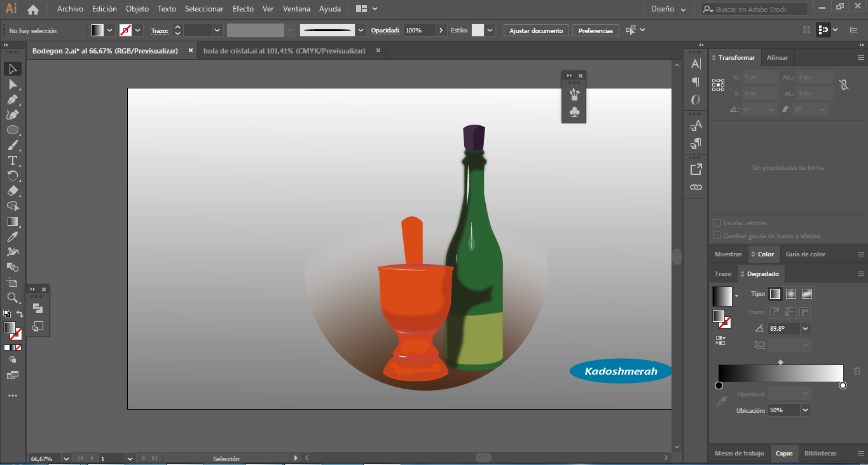
Task: Select the Gradient tool in toolbar
Action: pos(13,221)
